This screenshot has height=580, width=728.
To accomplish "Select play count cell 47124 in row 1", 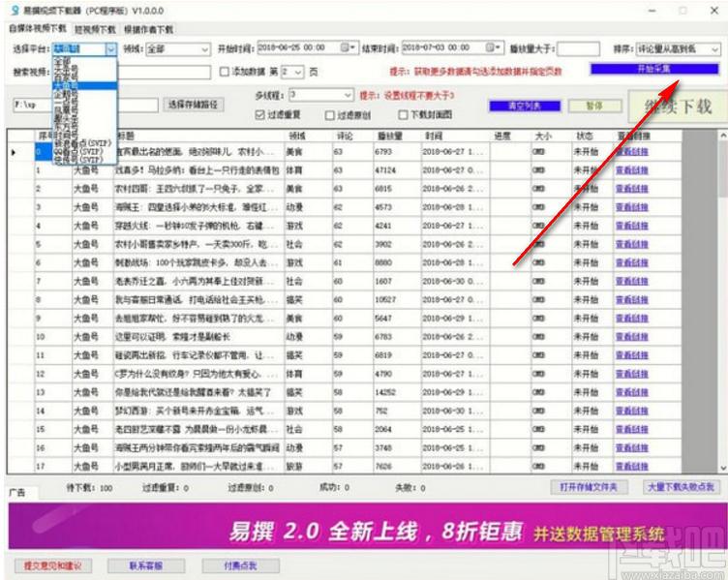I will (x=397, y=170).
